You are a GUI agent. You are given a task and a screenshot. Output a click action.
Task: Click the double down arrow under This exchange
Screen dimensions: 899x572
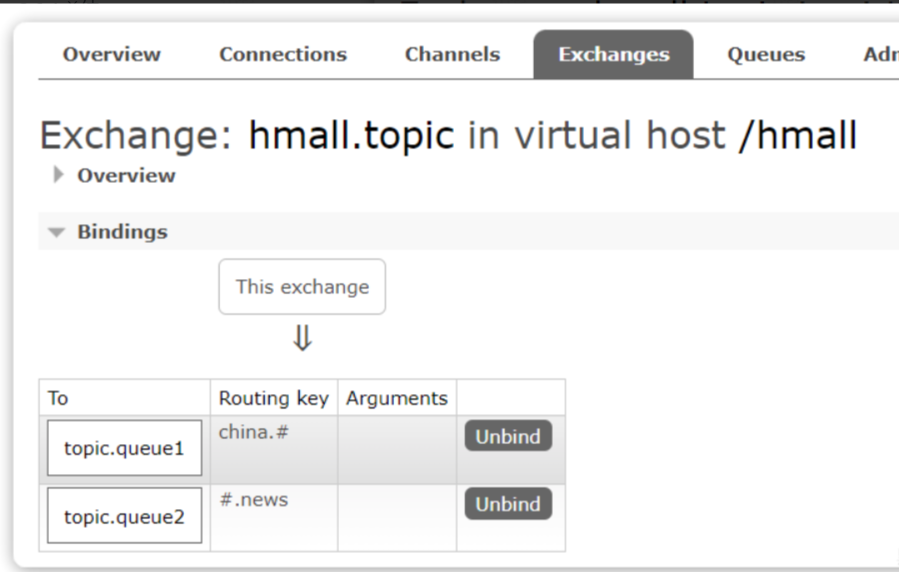pos(302,340)
